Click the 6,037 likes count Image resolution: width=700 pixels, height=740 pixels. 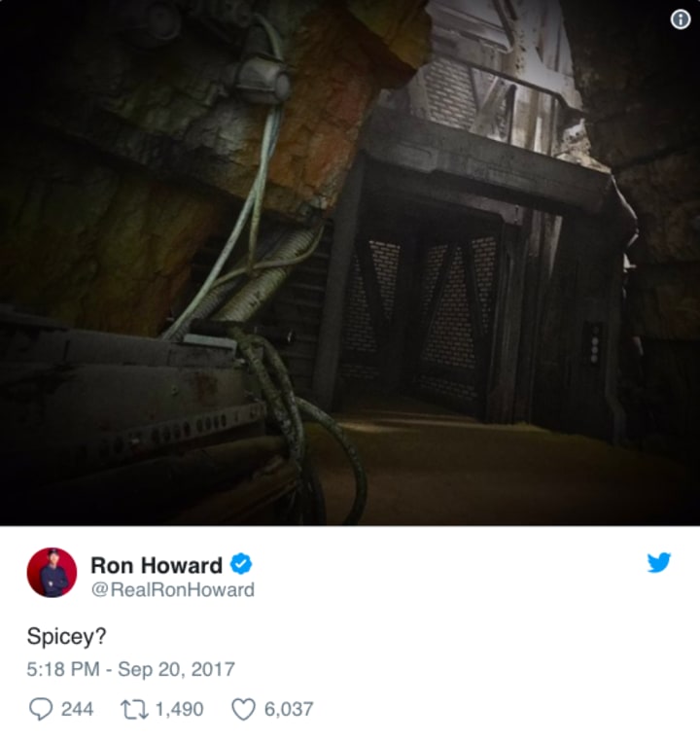click(289, 709)
